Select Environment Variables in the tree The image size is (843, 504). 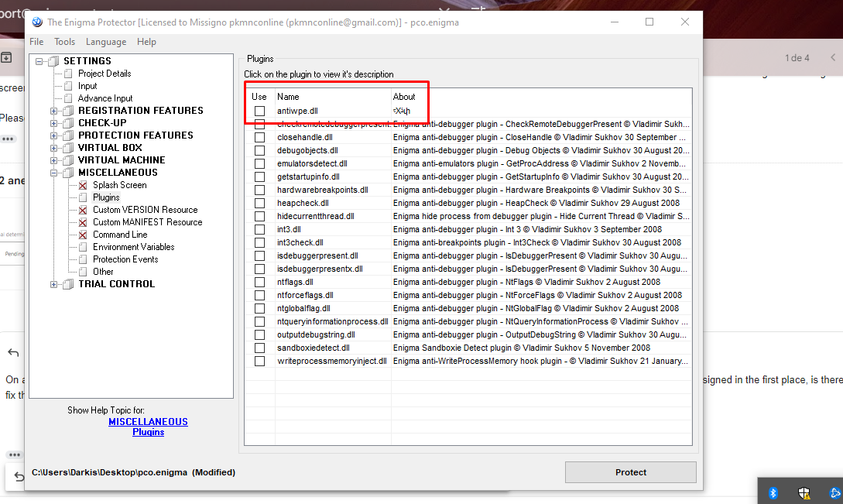tap(133, 247)
